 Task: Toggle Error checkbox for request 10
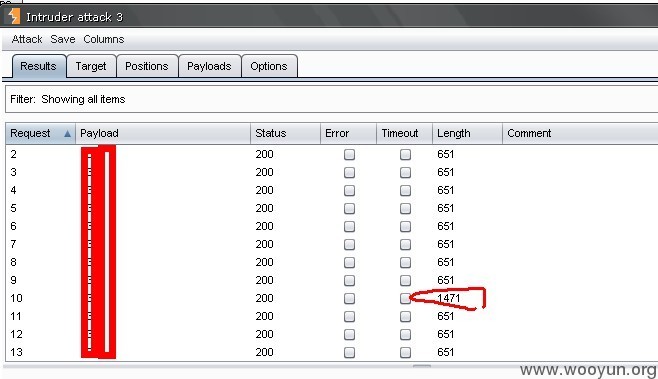[349, 299]
